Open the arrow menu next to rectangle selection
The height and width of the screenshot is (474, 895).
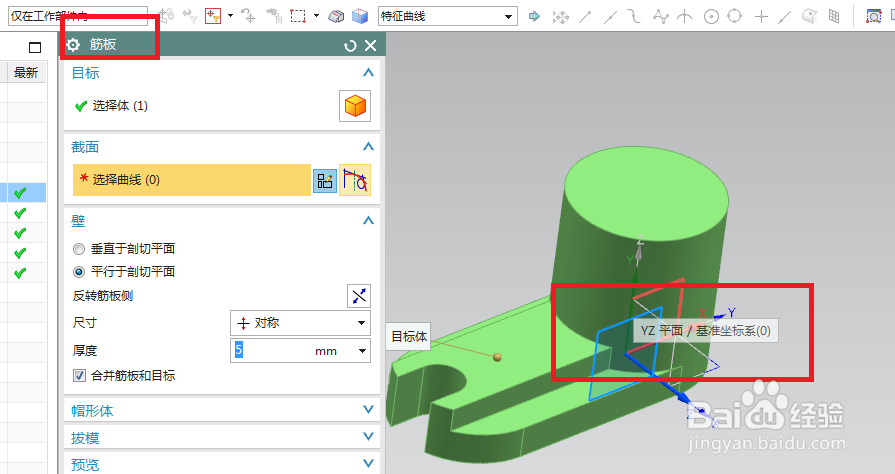[x=316, y=16]
